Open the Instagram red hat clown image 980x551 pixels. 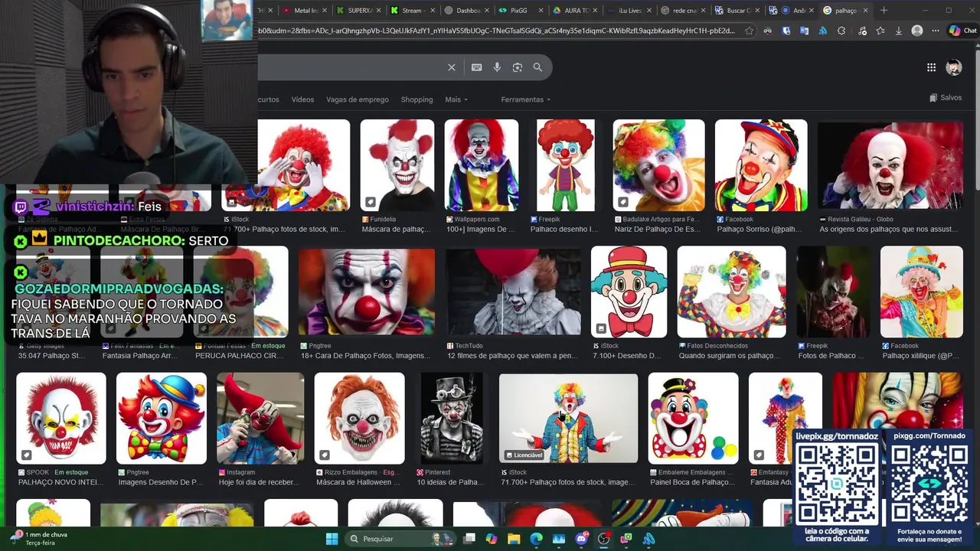tap(260, 418)
